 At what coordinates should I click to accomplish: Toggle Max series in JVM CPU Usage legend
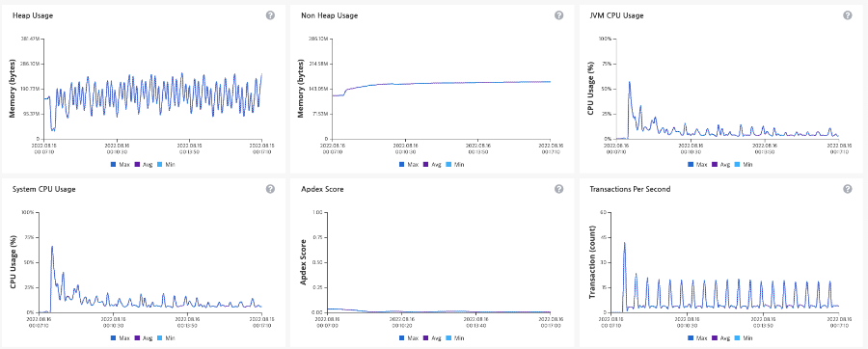(697, 164)
